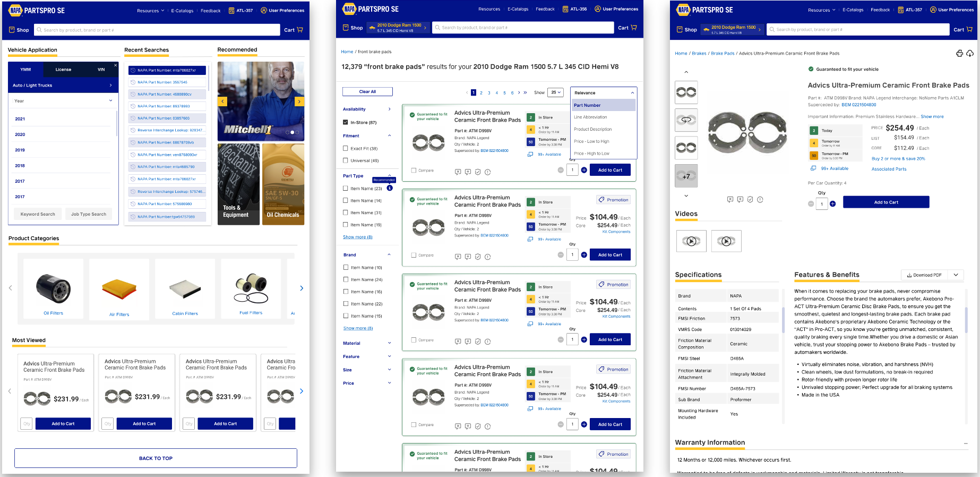Open the Show 25 per page dropdown
Image resolution: width=980 pixels, height=477 pixels.
coord(556,92)
